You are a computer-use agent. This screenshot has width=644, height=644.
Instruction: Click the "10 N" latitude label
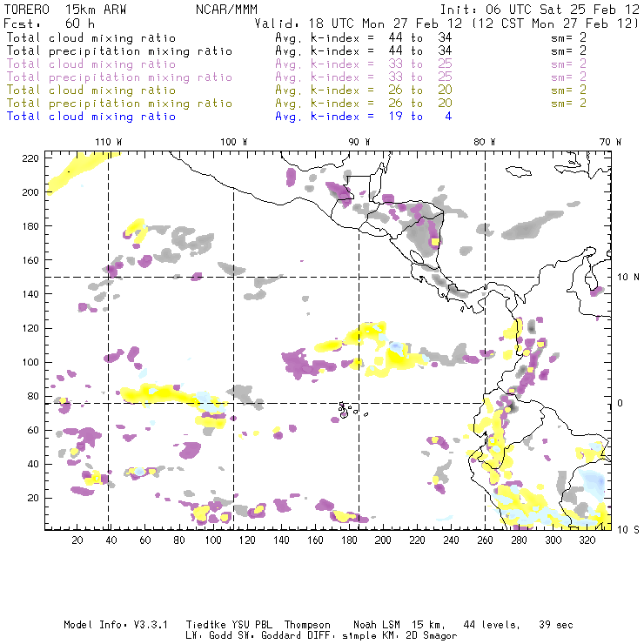coord(628,278)
